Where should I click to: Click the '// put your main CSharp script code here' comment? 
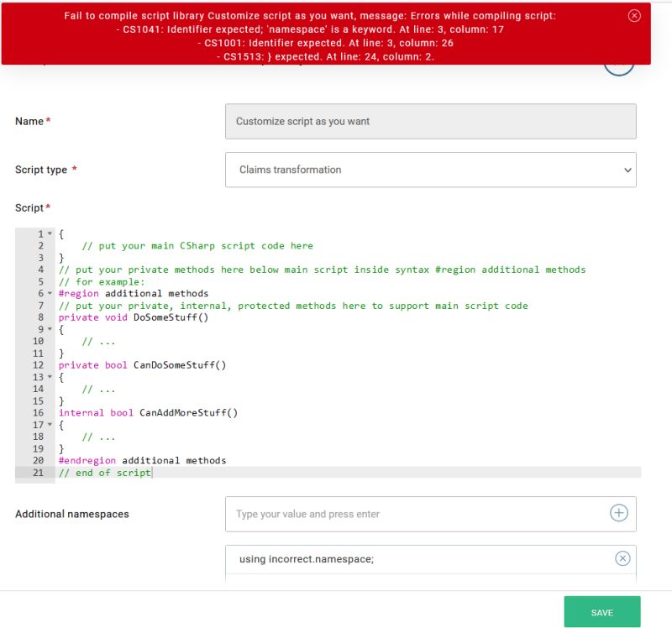197,246
